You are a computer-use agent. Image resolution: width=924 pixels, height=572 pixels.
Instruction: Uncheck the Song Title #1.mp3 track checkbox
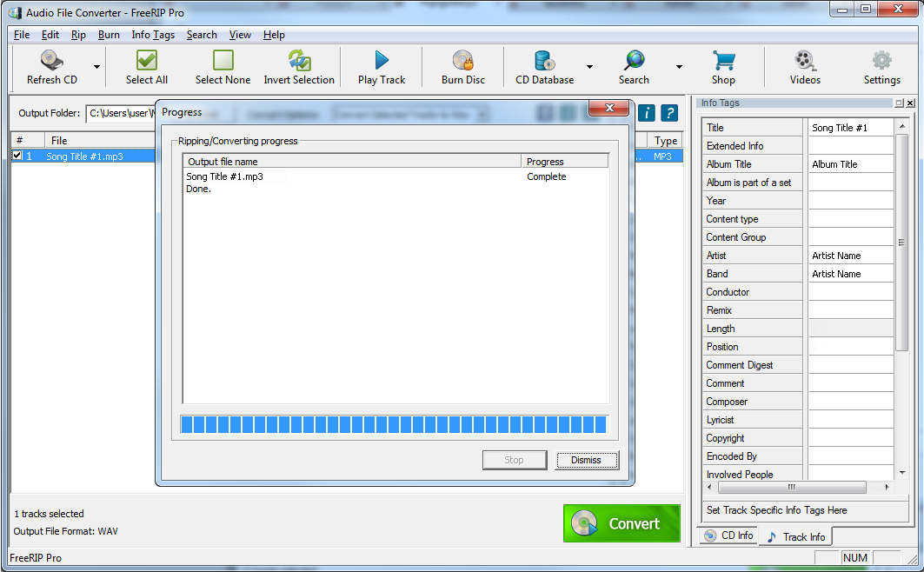point(17,156)
